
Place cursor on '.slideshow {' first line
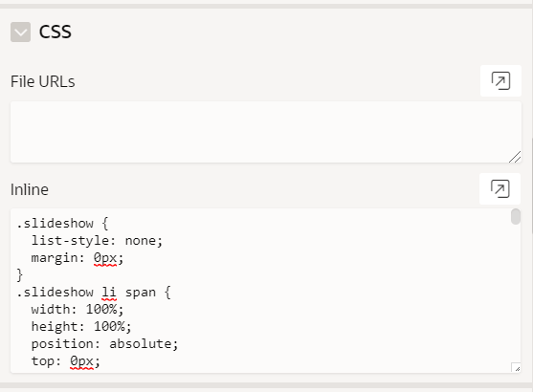coord(62,224)
